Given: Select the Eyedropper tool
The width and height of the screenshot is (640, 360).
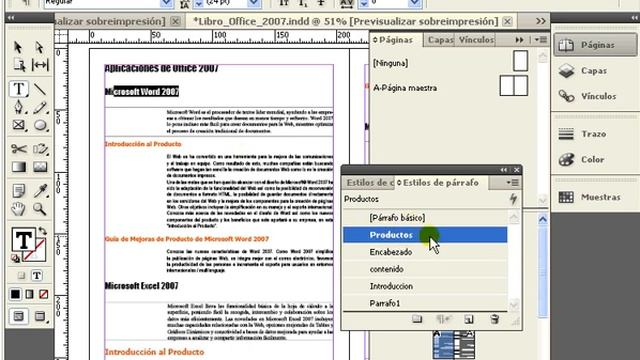Looking at the screenshot, I should coord(40,191).
